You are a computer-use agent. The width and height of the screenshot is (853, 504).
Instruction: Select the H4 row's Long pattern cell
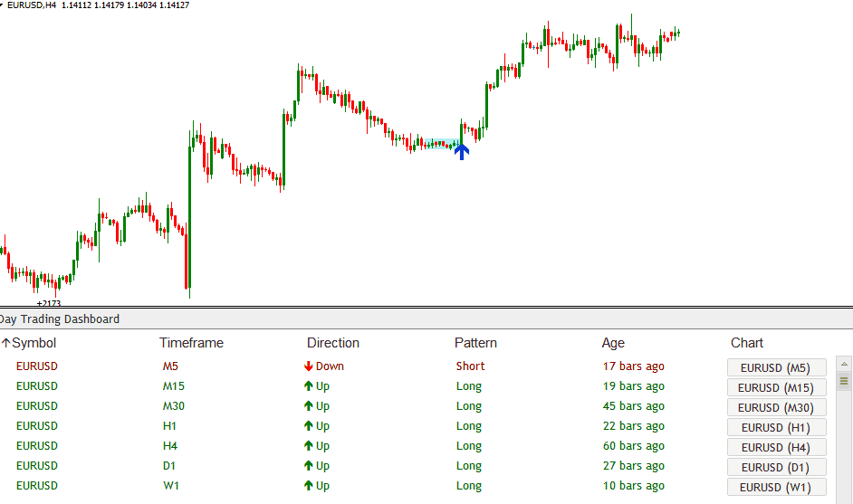(x=469, y=446)
